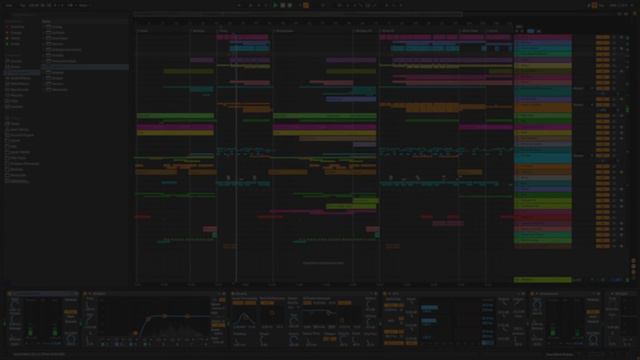Toggle EQ Eight filter band 1

pyautogui.click(x=103, y=344)
